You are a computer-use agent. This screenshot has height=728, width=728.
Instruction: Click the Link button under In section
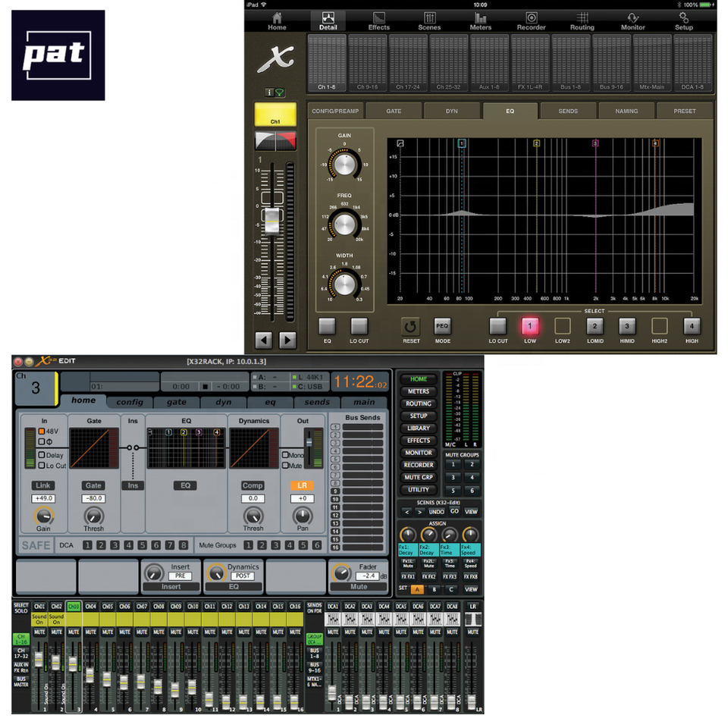43,485
